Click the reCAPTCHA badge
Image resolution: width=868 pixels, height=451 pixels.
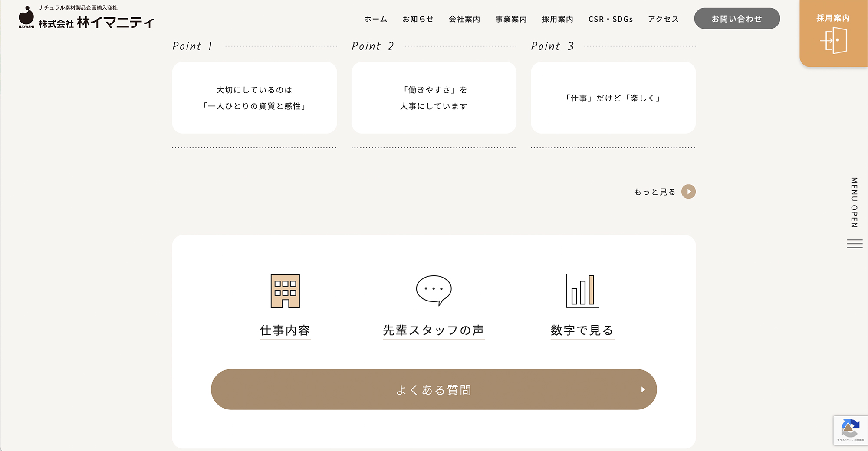tap(850, 430)
